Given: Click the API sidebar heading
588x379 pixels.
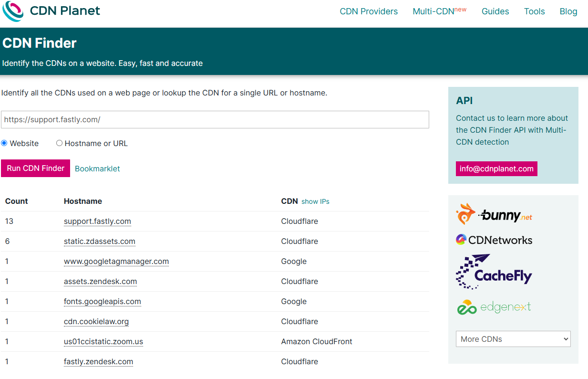Looking at the screenshot, I should click(464, 101).
